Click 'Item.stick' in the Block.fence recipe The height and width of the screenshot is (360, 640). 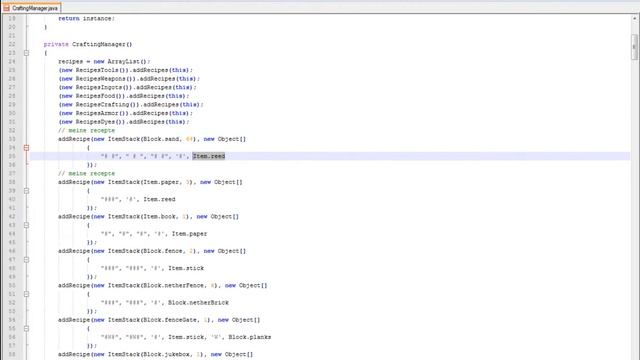click(x=186, y=268)
